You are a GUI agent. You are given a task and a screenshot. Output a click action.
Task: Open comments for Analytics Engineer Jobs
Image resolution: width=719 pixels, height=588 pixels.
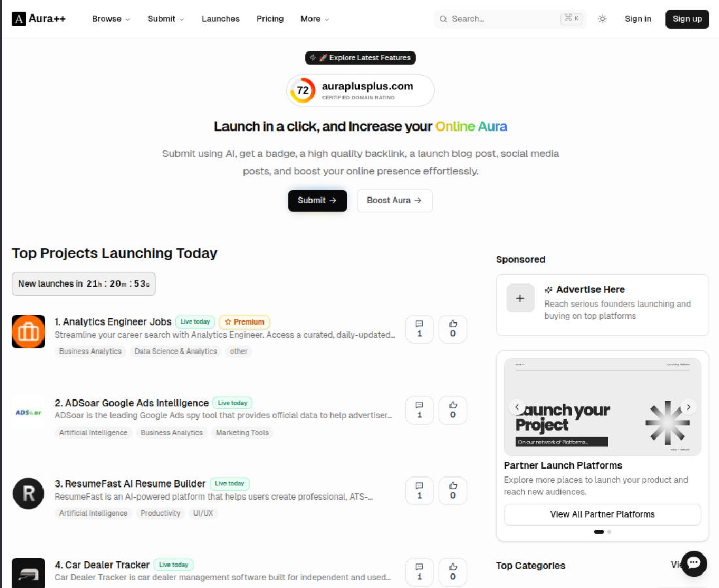point(419,329)
